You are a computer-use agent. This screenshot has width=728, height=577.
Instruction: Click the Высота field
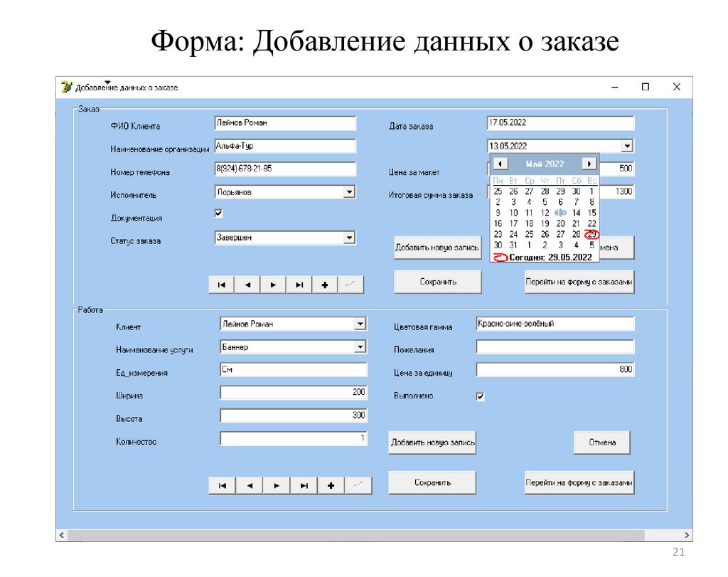294,415
